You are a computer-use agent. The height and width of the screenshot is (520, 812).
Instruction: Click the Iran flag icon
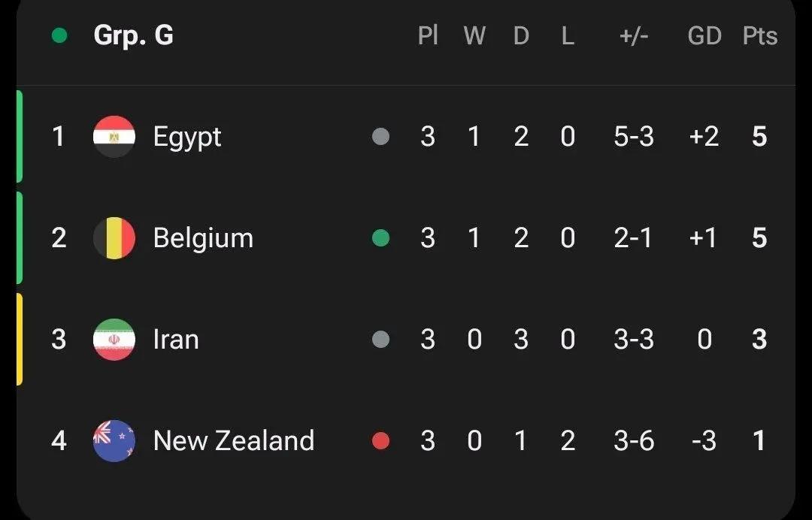click(x=114, y=340)
